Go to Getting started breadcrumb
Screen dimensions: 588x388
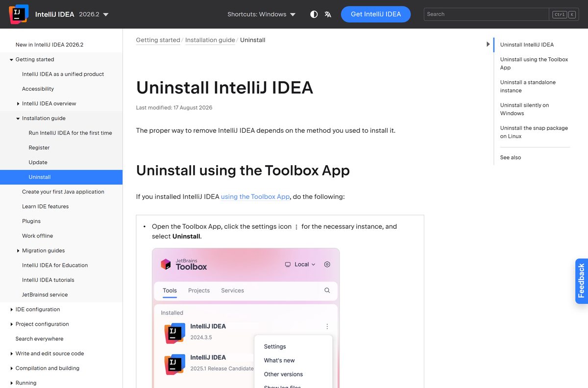click(158, 40)
